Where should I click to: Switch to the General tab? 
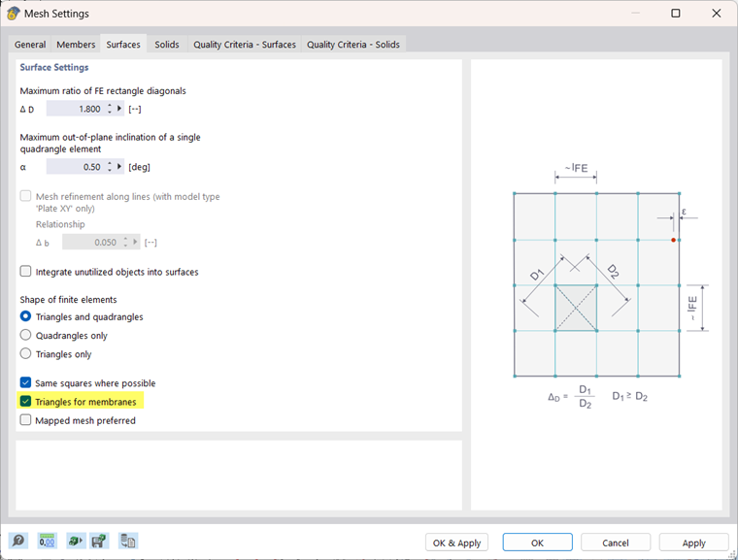pyautogui.click(x=30, y=45)
